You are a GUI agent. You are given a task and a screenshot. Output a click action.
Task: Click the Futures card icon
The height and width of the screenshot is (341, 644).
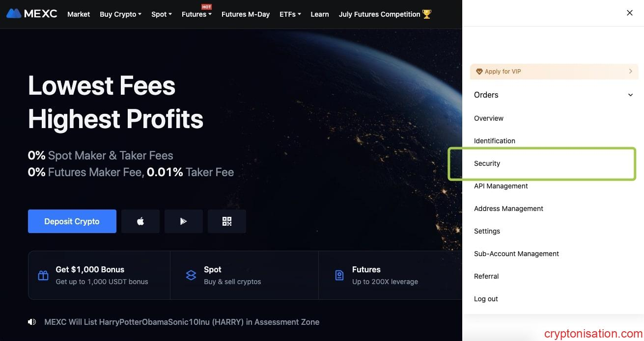tap(339, 275)
